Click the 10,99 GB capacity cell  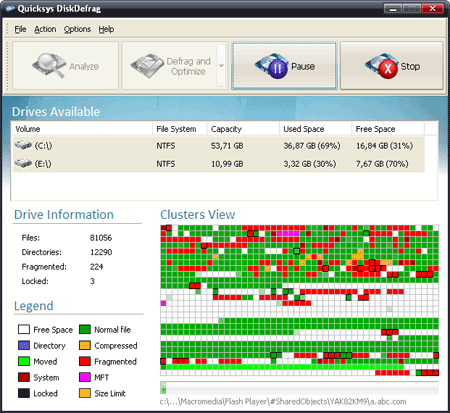coord(227,164)
